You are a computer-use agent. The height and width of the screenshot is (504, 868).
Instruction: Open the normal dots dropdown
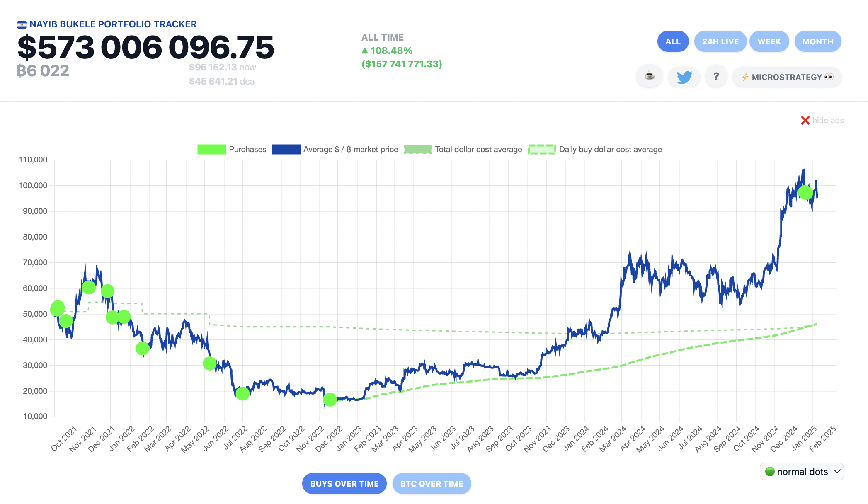pyautogui.click(x=801, y=472)
